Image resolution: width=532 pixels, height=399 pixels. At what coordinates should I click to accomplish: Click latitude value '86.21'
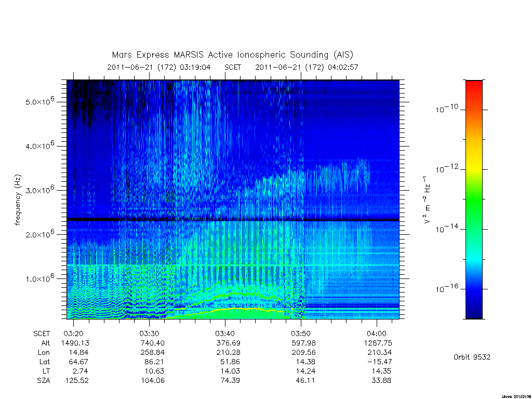[154, 362]
